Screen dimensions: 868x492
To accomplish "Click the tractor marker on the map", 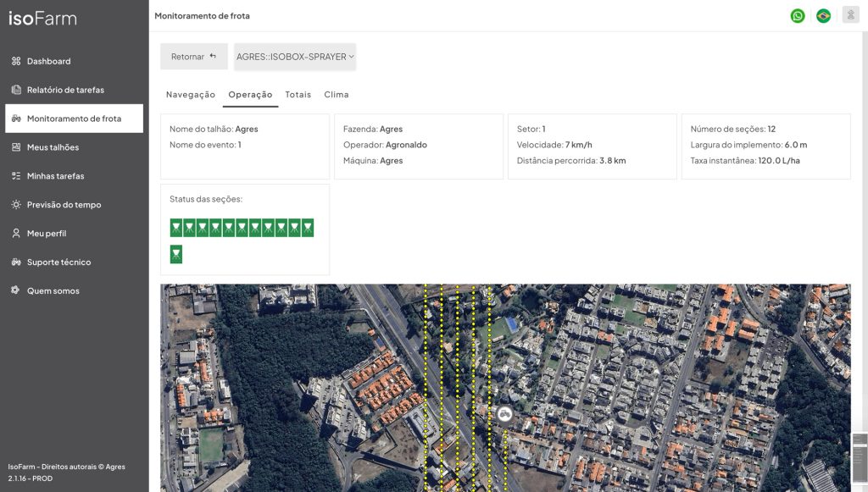I will click(504, 413).
